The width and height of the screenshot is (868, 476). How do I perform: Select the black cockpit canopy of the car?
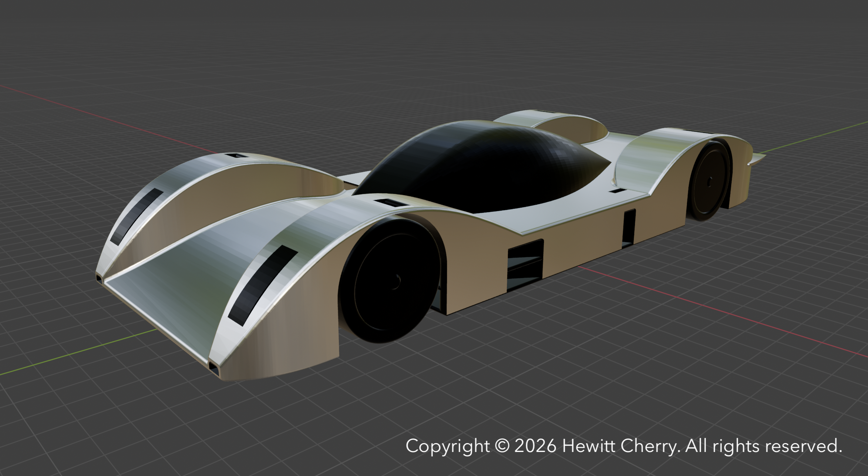481,167
